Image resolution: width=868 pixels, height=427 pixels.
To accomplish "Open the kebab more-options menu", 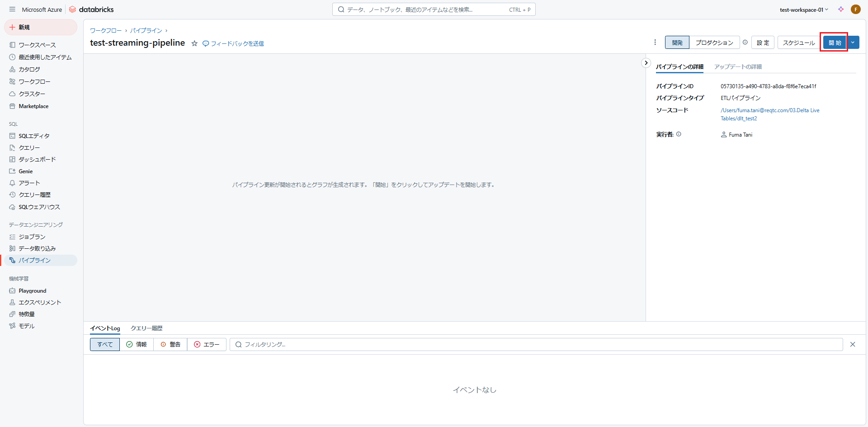I will (655, 43).
